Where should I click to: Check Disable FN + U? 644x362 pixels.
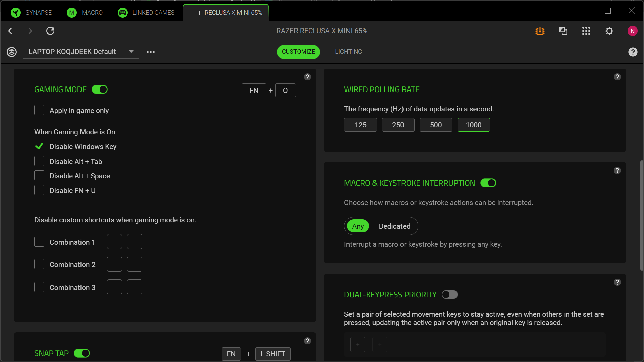tap(39, 190)
